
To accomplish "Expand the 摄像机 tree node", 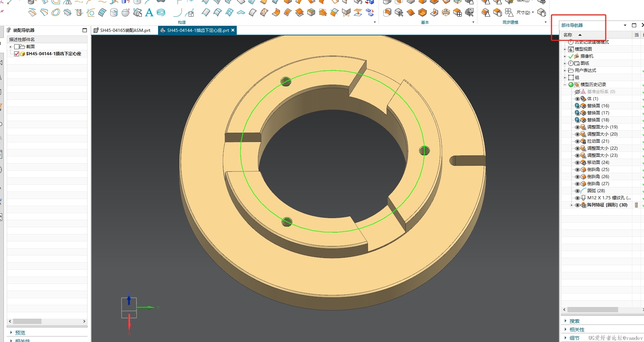I will coord(565,56).
